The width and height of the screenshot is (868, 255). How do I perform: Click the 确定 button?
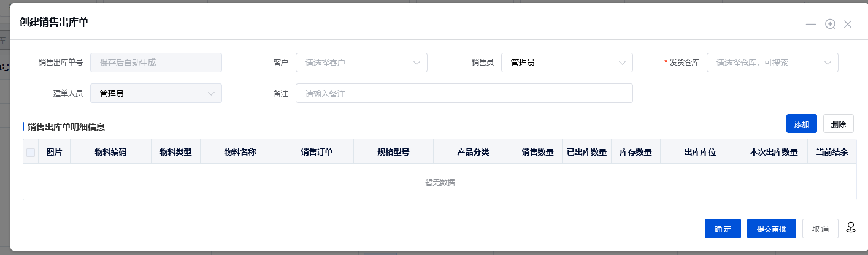click(x=723, y=229)
